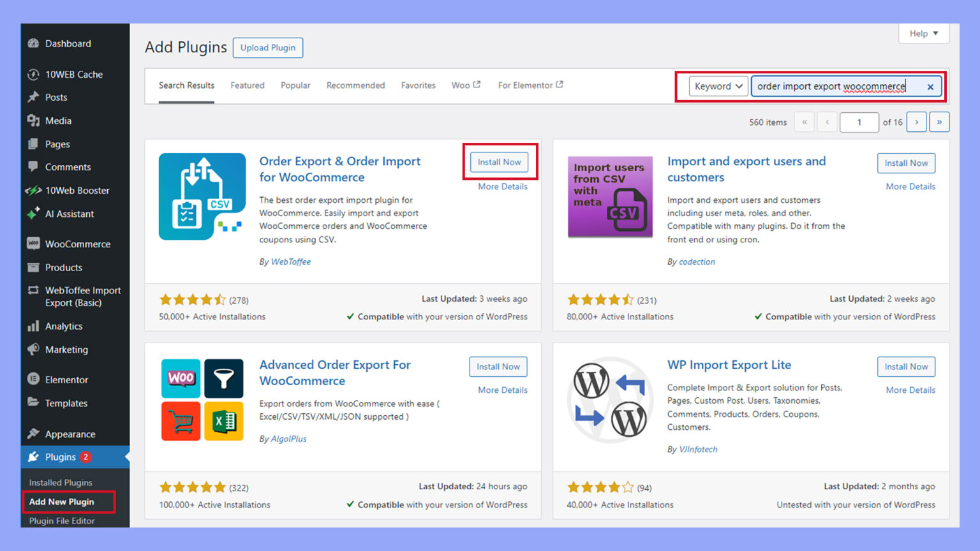
Task: View More Details for WP Import Export Lite
Action: 910,390
